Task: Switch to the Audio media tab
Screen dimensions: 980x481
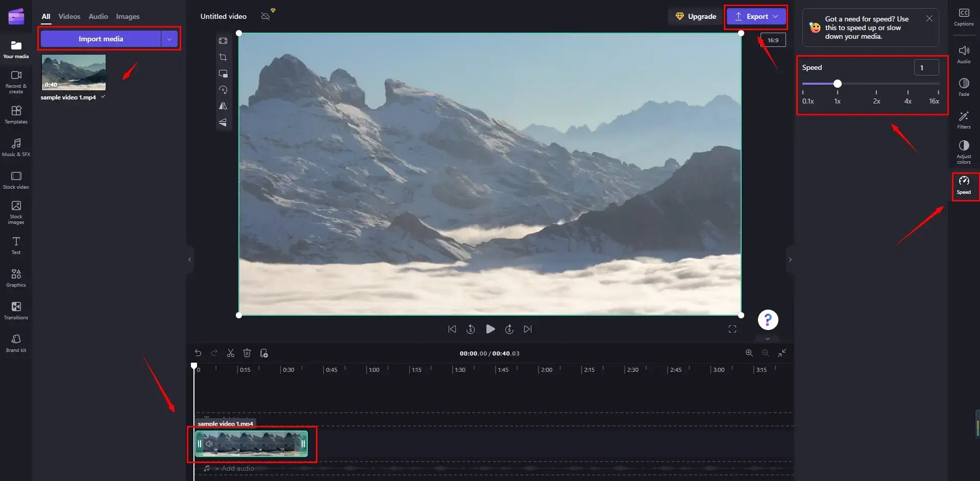Action: point(98,16)
